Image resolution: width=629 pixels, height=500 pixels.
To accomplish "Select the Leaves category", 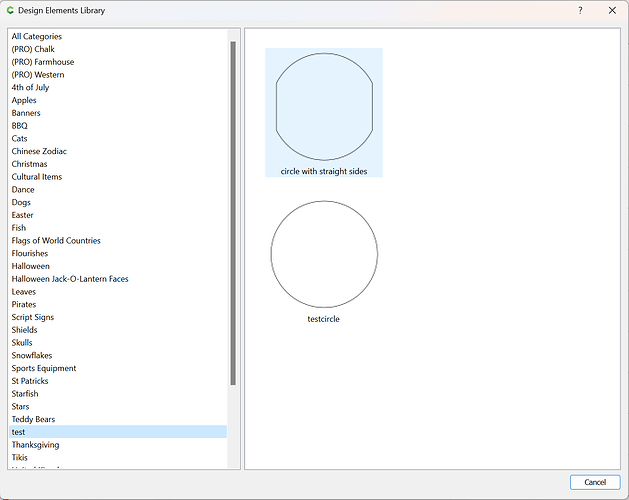I will 118,292.
